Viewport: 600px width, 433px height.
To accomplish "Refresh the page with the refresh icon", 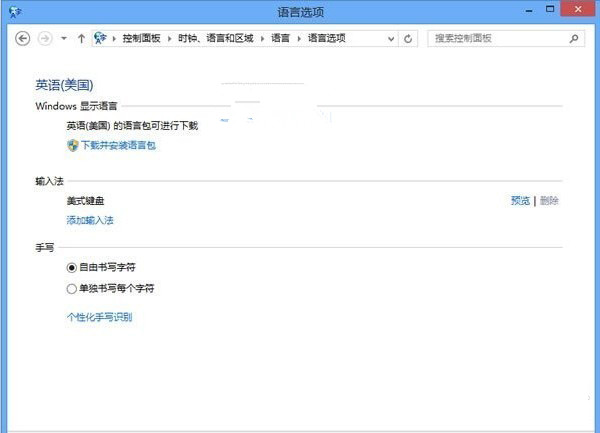I will [408, 39].
